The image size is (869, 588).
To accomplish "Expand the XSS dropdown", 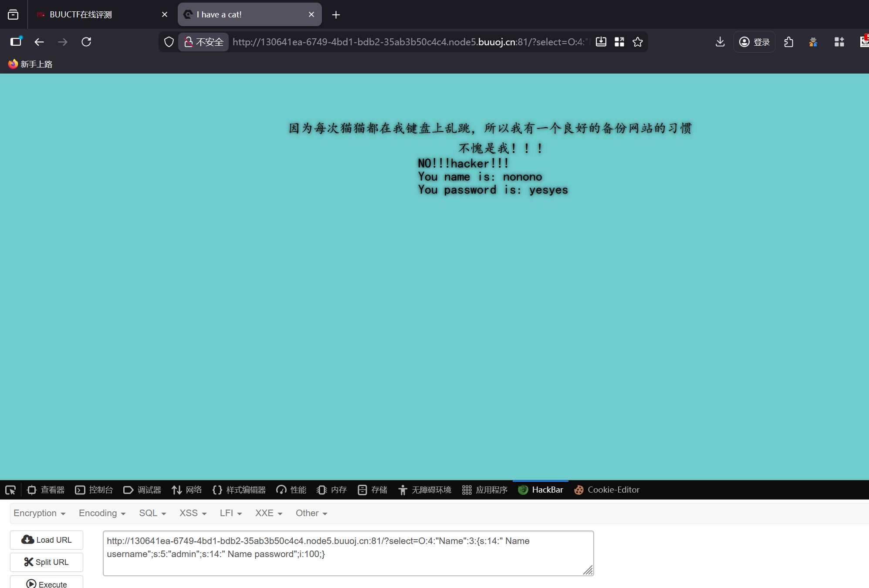I will pos(193,513).
